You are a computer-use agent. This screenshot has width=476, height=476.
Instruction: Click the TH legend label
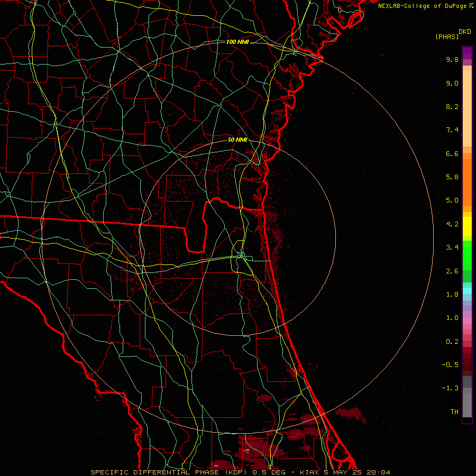tap(454, 412)
